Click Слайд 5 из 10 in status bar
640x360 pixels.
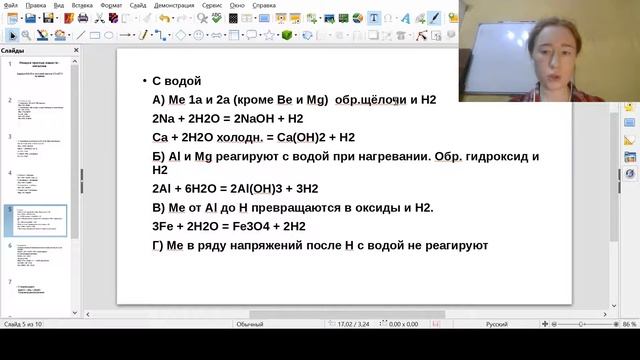point(23,324)
